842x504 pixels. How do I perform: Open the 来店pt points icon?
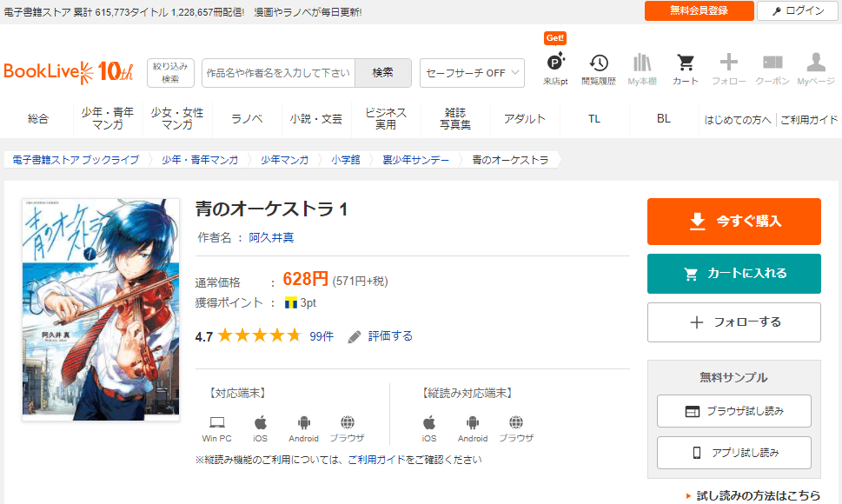click(x=556, y=64)
